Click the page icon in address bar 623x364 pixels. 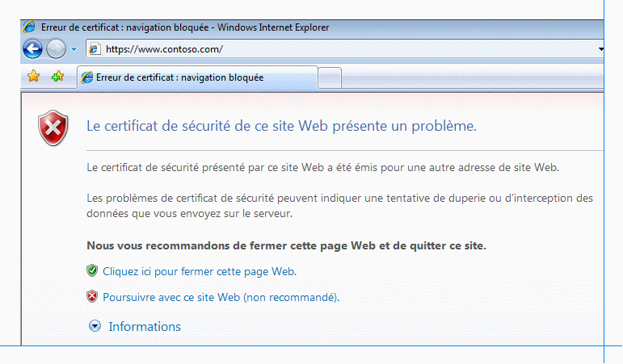[95, 49]
